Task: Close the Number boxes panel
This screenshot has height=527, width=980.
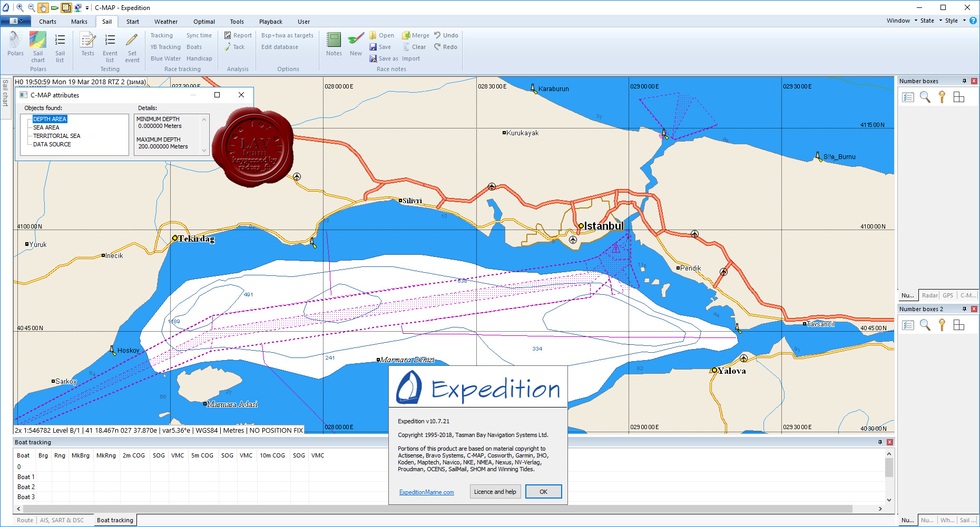Action: click(x=974, y=81)
